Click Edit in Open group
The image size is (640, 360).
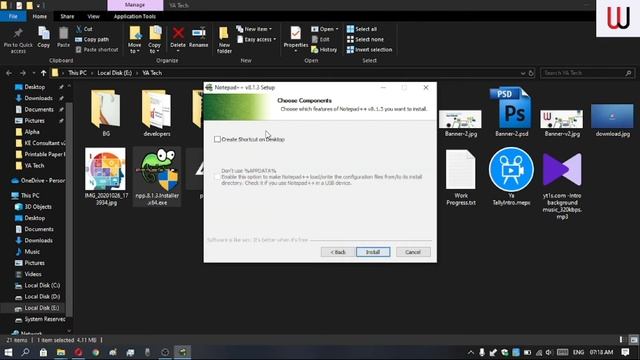[321, 39]
